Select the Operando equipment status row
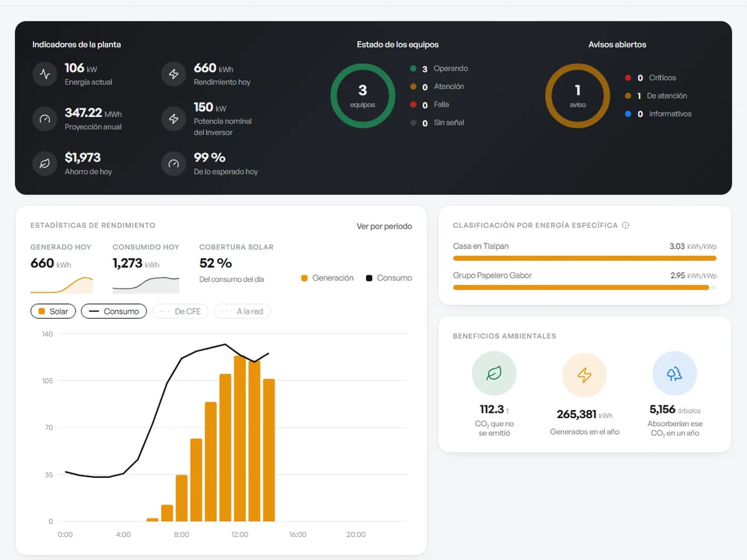The height and width of the screenshot is (560, 747). click(439, 69)
